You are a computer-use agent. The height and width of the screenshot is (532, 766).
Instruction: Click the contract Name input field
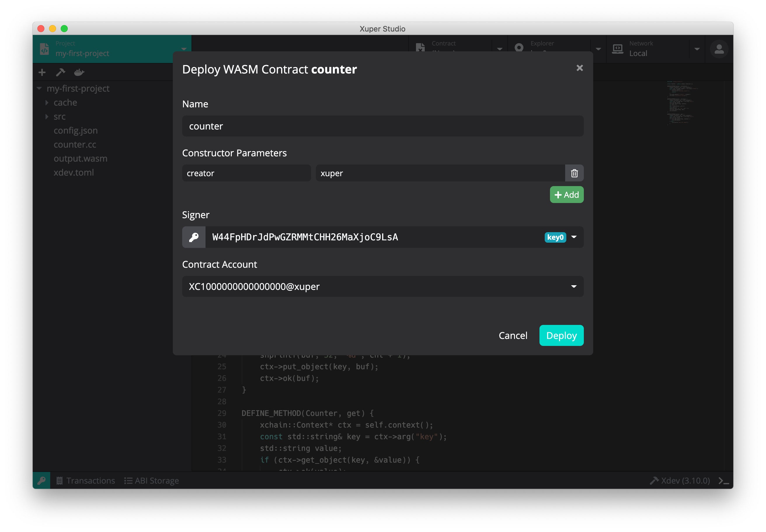pos(382,126)
